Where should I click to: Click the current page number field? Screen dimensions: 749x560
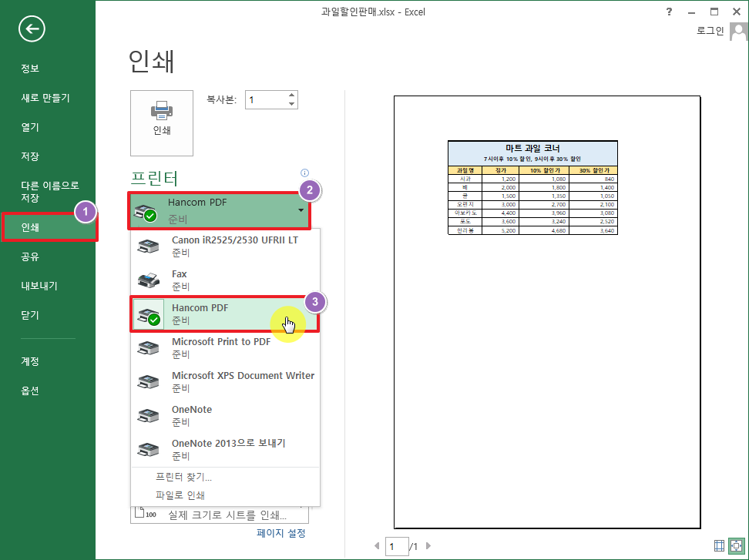[x=397, y=546]
